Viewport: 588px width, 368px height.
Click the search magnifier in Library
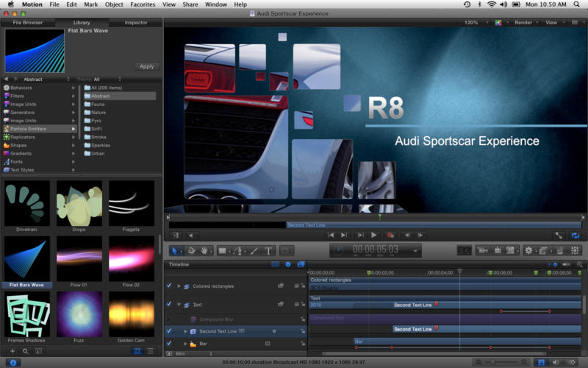point(24,352)
